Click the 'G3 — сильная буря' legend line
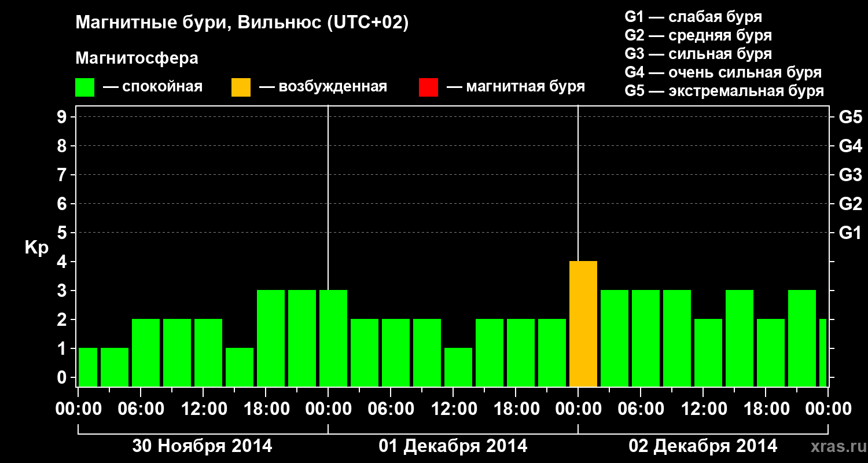Image resolution: width=868 pixels, height=463 pixels. click(698, 54)
